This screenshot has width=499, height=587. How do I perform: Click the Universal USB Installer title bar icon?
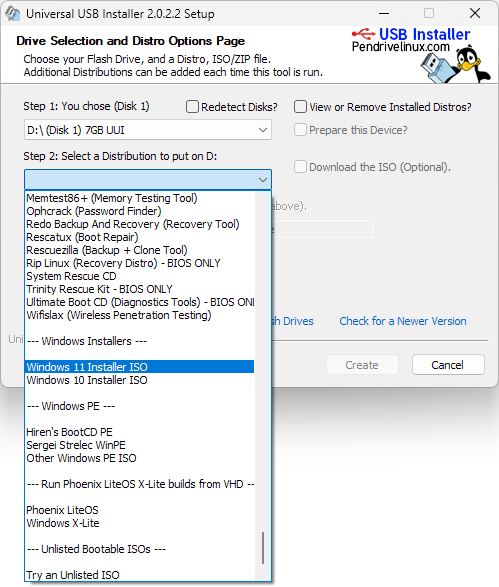12,13
